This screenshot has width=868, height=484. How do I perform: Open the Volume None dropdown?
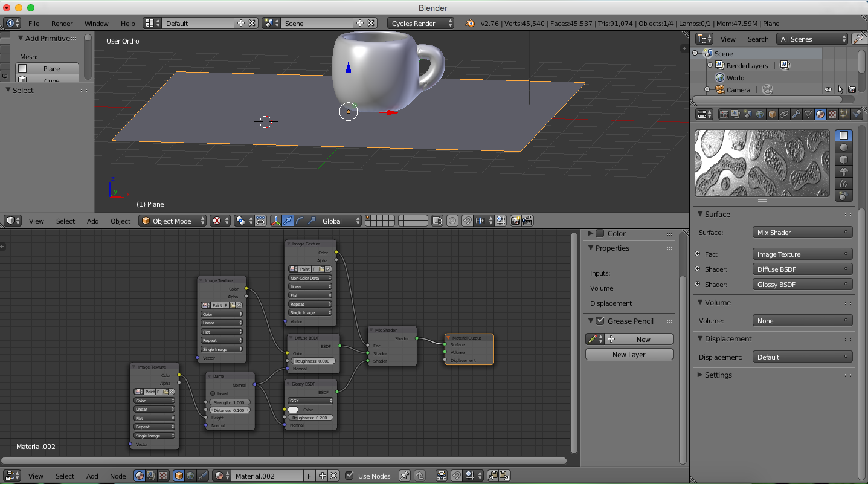(802, 320)
